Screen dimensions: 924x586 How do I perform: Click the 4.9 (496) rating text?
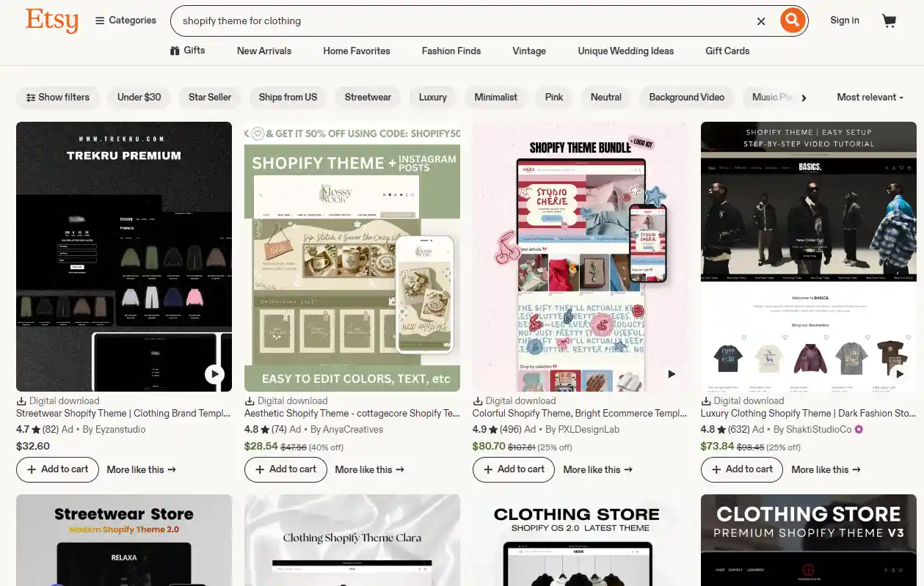coord(495,429)
